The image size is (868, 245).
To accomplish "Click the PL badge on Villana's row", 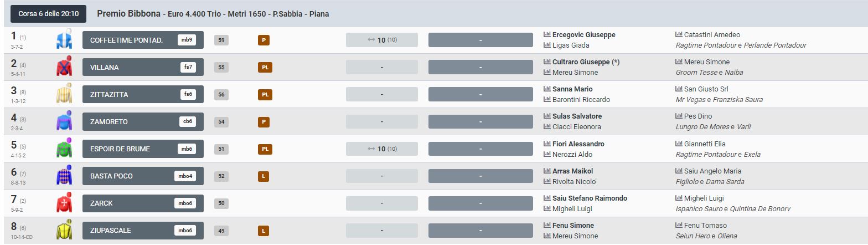I will point(265,68).
